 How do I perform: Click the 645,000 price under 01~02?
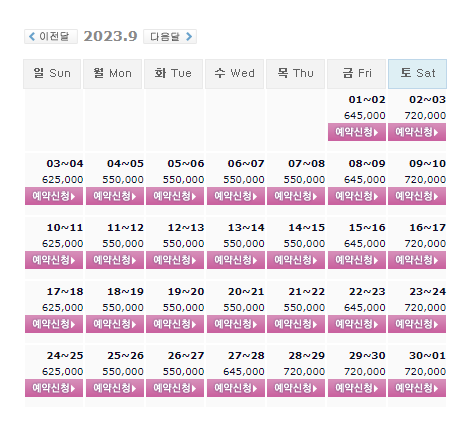[365, 115]
